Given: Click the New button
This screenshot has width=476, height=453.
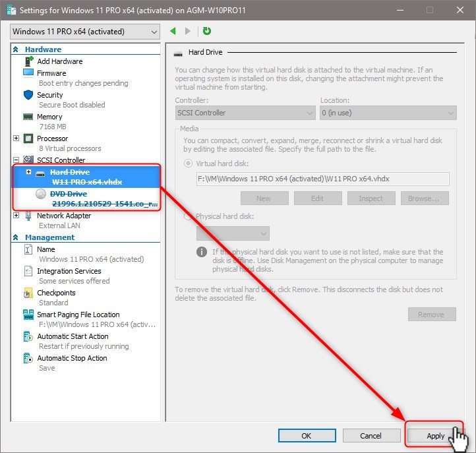Looking at the screenshot, I should point(264,198).
